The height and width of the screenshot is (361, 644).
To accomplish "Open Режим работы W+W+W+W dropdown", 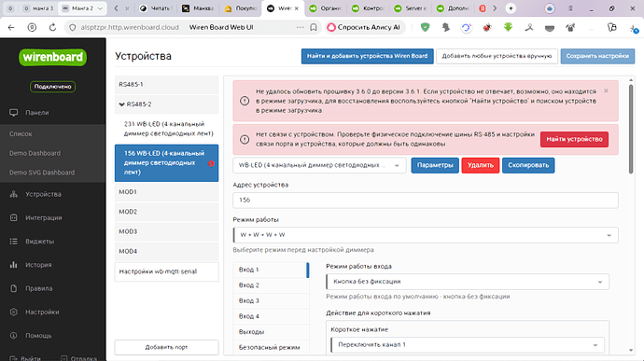I will [x=426, y=235].
